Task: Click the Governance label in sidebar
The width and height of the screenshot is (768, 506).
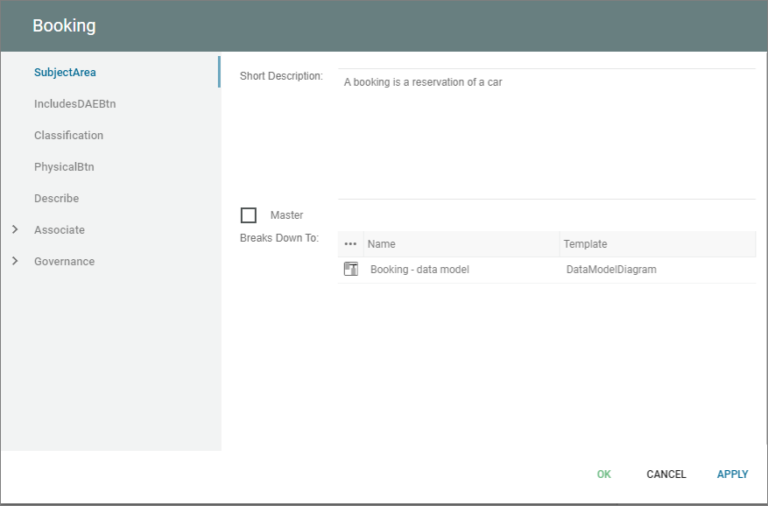Action: (64, 262)
